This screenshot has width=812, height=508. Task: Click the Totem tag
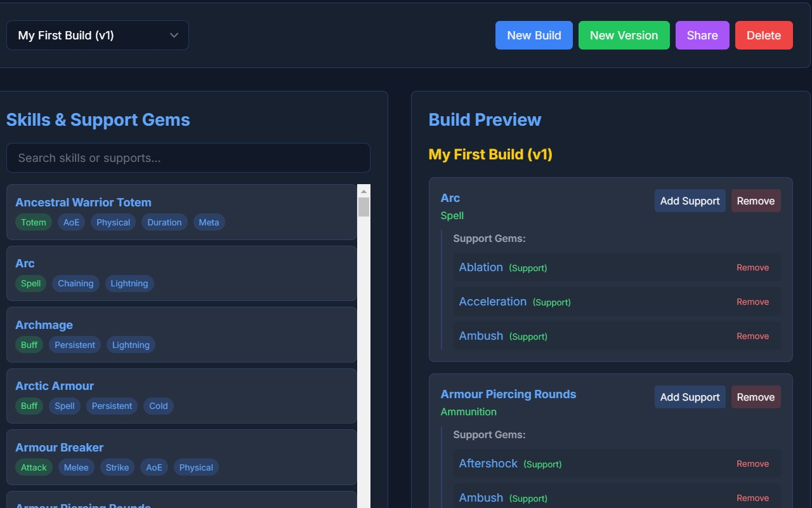[x=34, y=222]
